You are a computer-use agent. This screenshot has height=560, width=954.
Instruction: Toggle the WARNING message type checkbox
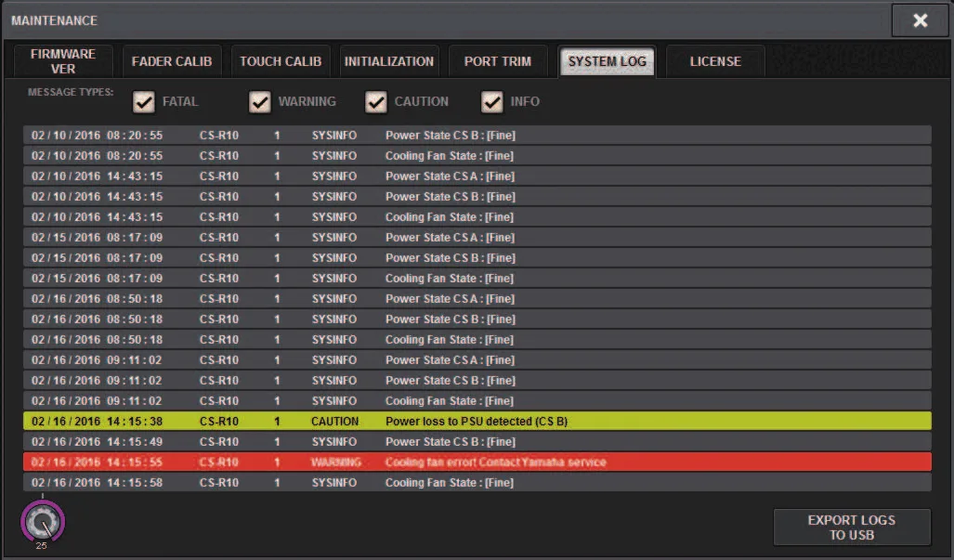pyautogui.click(x=260, y=102)
